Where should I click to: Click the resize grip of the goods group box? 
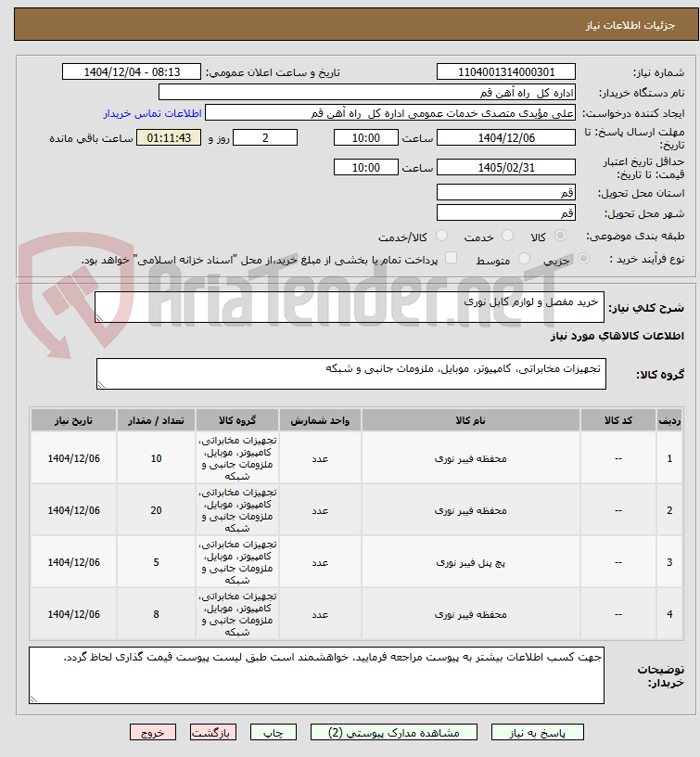[101, 385]
